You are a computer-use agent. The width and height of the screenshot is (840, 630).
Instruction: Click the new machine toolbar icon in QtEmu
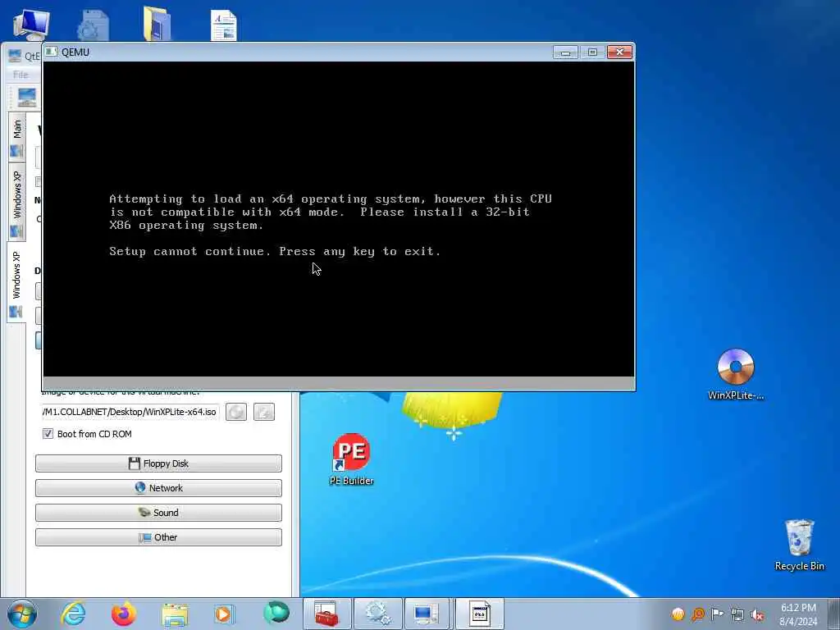click(x=26, y=98)
